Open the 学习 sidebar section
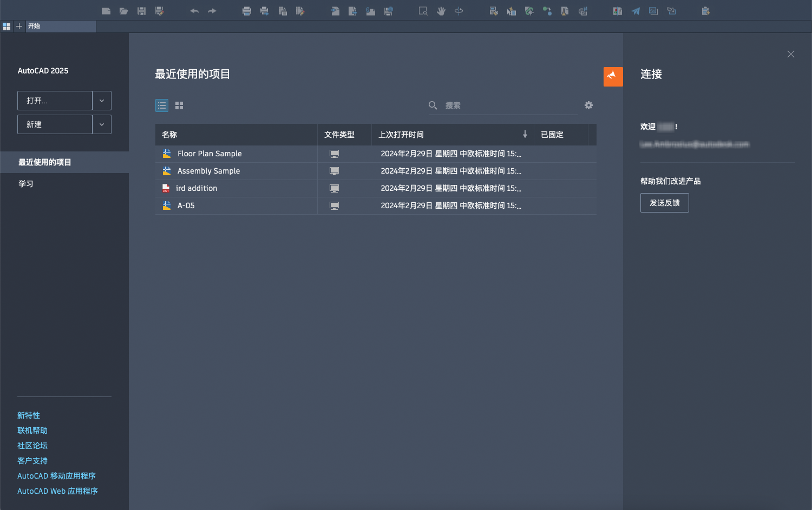This screenshot has width=812, height=510. click(64, 184)
